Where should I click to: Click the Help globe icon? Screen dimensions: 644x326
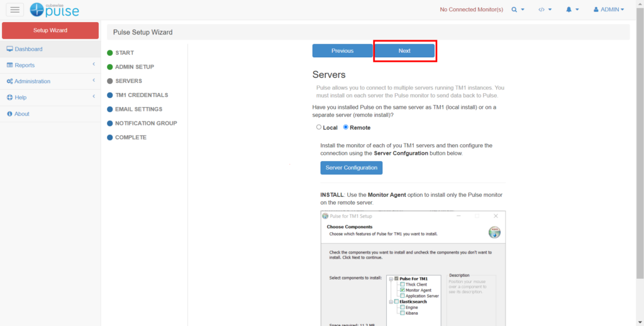tap(9, 98)
